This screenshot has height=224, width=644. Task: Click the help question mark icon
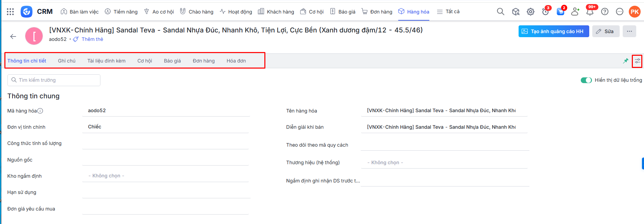pyautogui.click(x=605, y=12)
